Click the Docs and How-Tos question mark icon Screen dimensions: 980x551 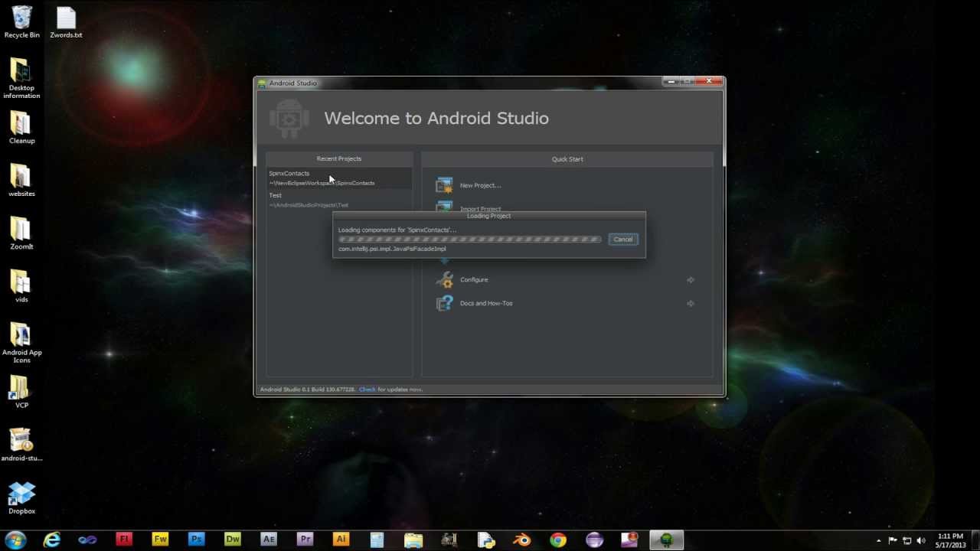(x=444, y=303)
